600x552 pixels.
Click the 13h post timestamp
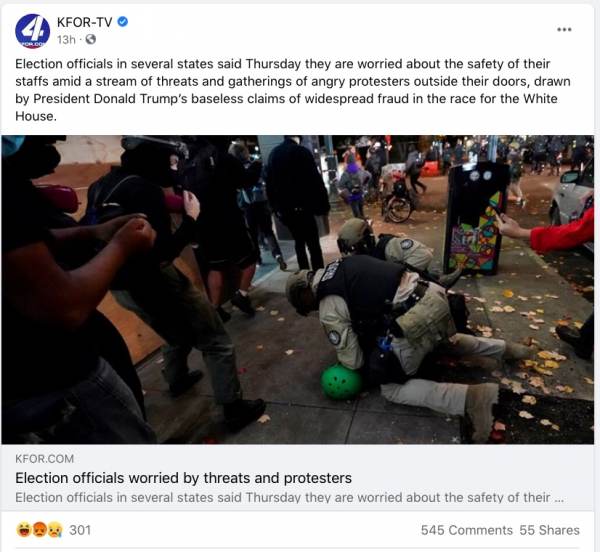(x=66, y=39)
